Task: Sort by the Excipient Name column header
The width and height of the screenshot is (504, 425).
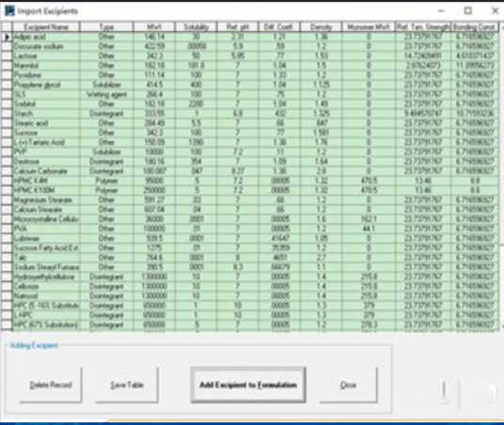Action: pos(46,27)
